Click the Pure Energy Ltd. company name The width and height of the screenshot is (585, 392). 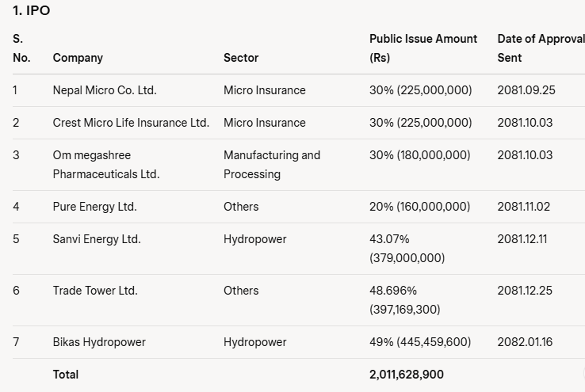[x=95, y=207]
